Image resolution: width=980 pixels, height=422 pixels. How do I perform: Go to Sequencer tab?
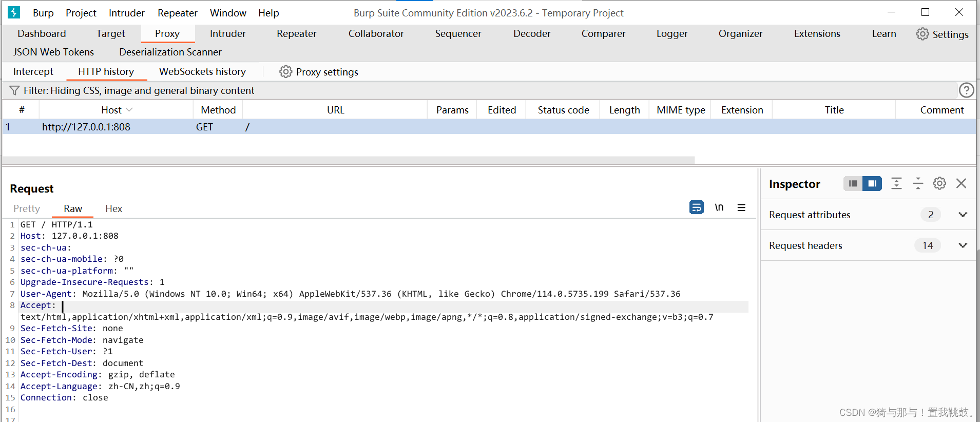point(458,33)
